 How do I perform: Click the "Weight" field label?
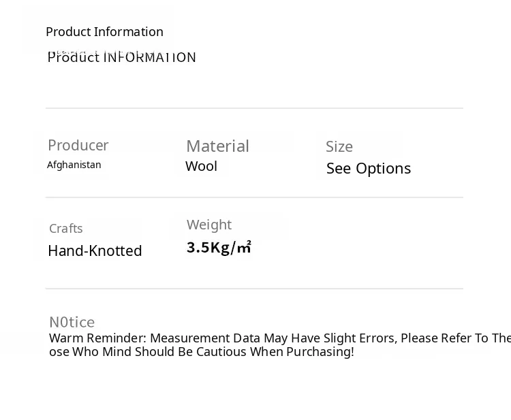208,225
